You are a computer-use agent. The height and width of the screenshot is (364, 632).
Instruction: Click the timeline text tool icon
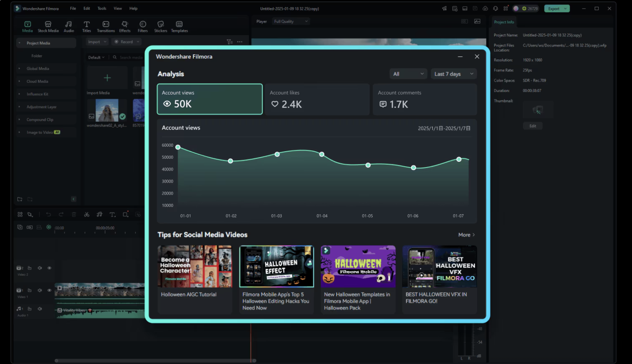click(x=112, y=215)
